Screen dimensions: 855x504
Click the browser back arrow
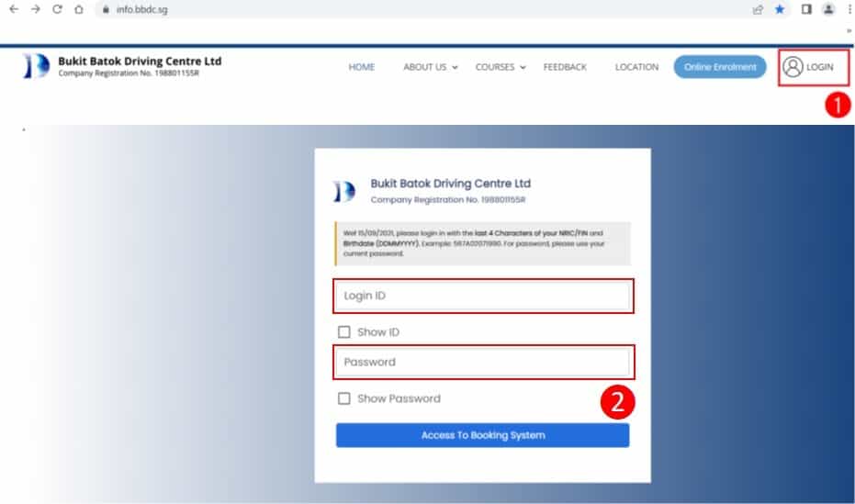pos(13,10)
